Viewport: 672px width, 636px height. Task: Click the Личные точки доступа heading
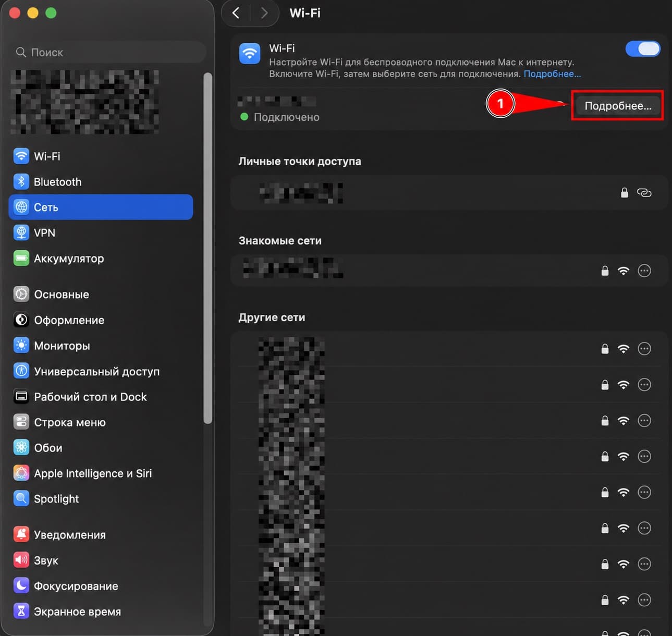(300, 161)
